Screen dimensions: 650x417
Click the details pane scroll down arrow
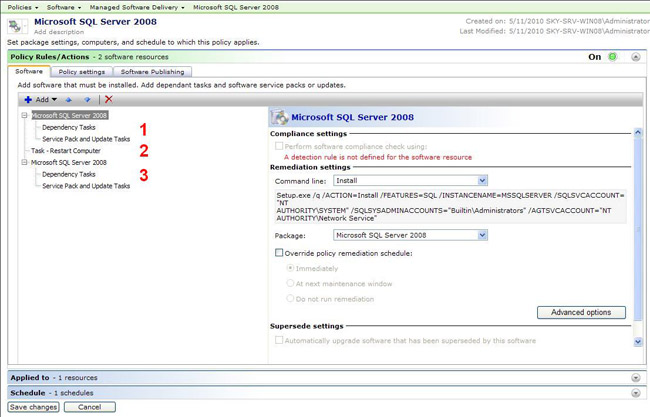point(638,342)
